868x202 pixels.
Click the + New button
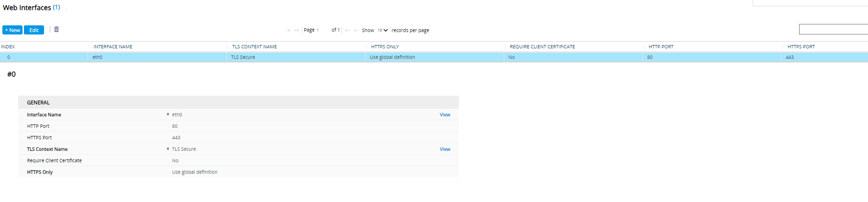click(12, 30)
